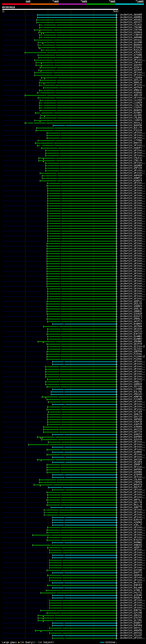Select hit label UniRef100_A6RJZ8
The width and height of the screenshot is (146, 644).
tap(131, 95)
